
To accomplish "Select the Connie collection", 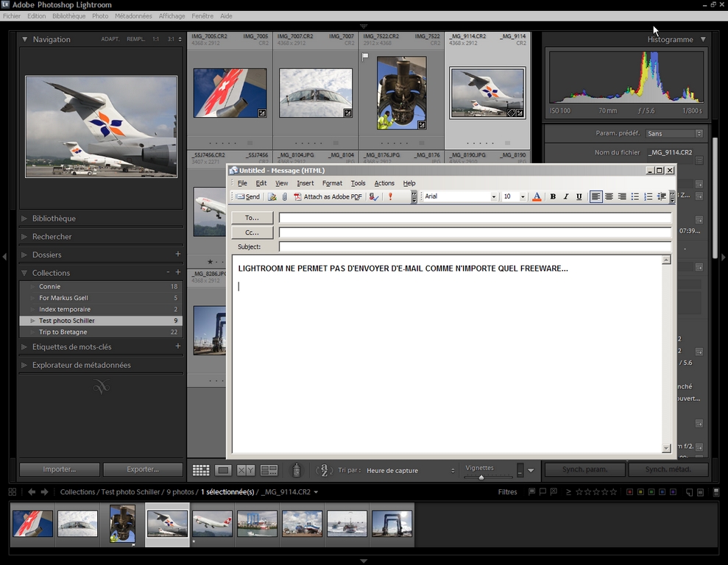I will click(101, 287).
